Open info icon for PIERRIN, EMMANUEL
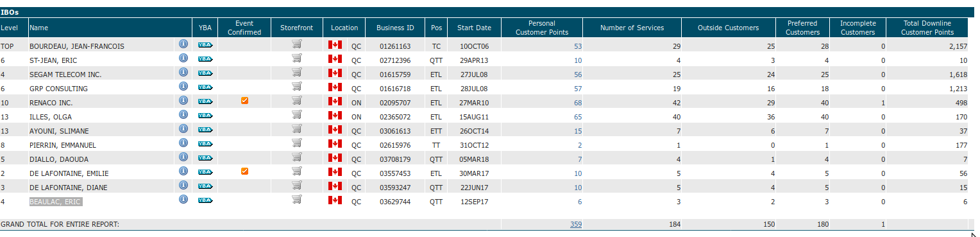 coord(183,143)
